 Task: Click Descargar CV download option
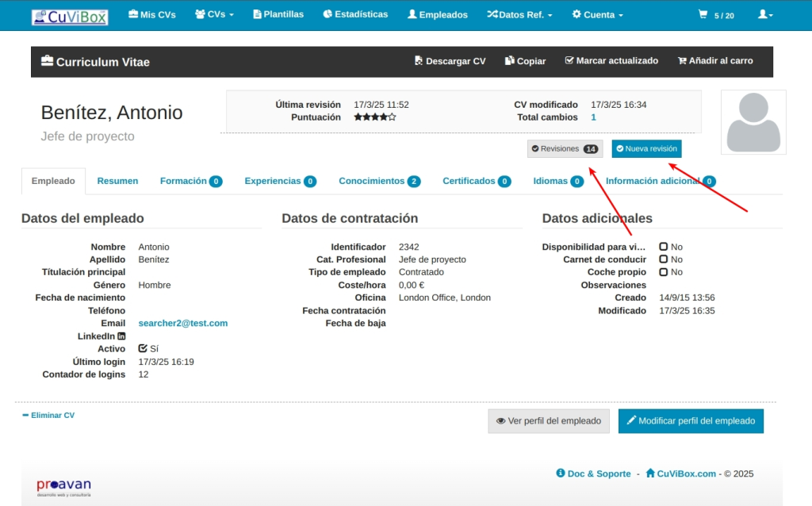click(x=450, y=61)
